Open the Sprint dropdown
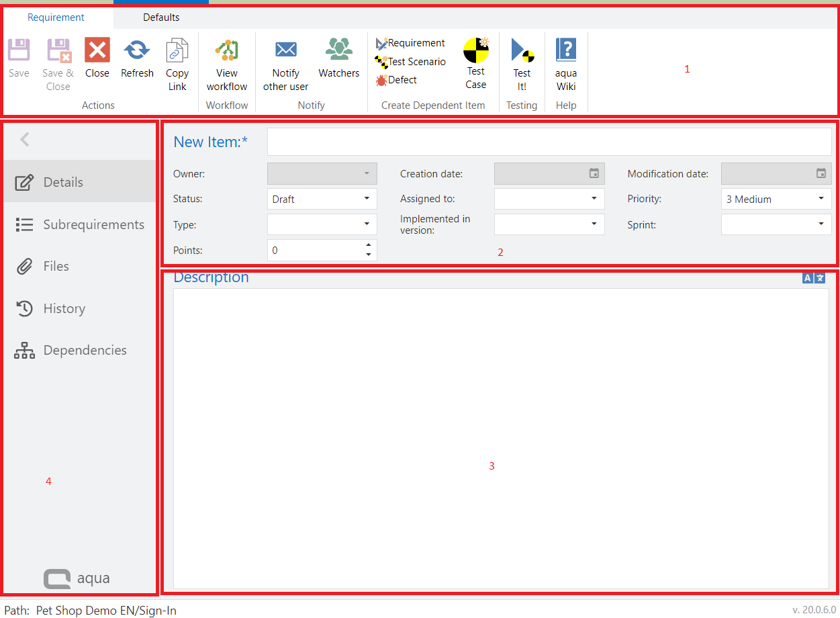The image size is (840, 618). click(821, 224)
